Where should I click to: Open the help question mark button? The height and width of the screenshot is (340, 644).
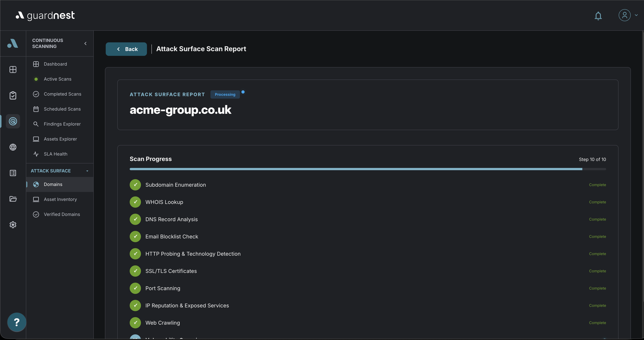17,322
